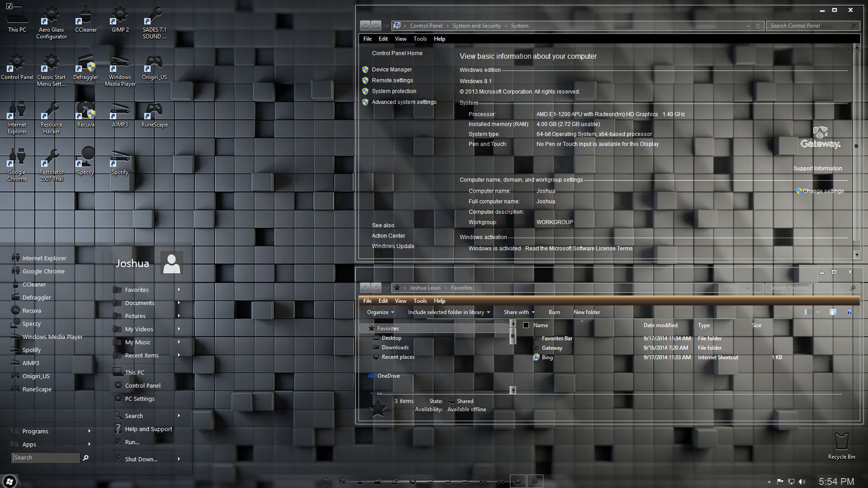Click the System window scroll down arrow
Viewport: 868px width, 488px height.
coord(856,254)
